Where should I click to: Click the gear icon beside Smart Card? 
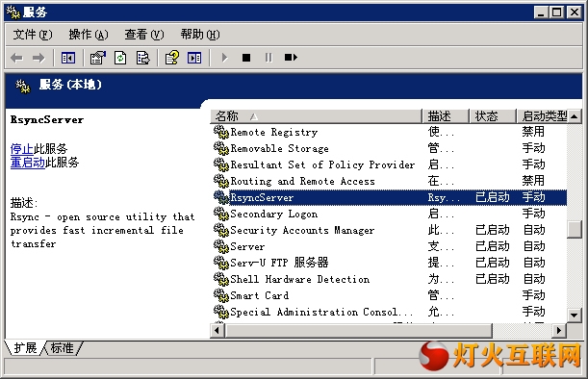pos(221,295)
